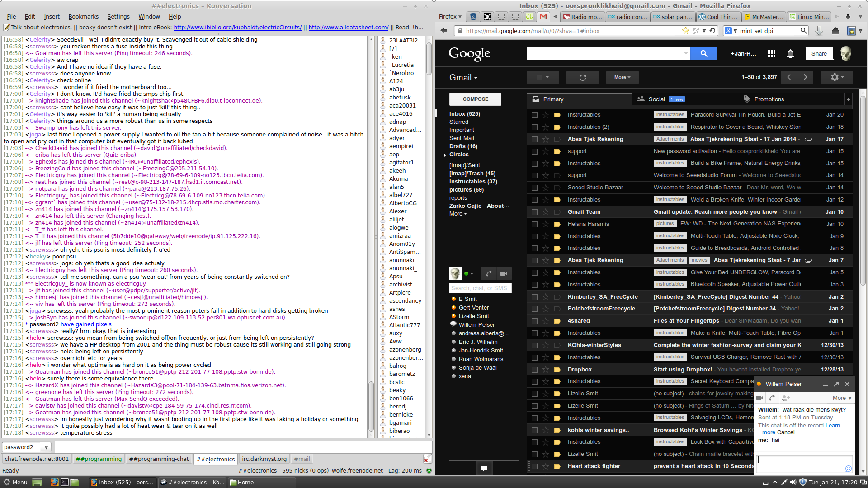
Task: Expand the Circles label
Action: (x=445, y=155)
